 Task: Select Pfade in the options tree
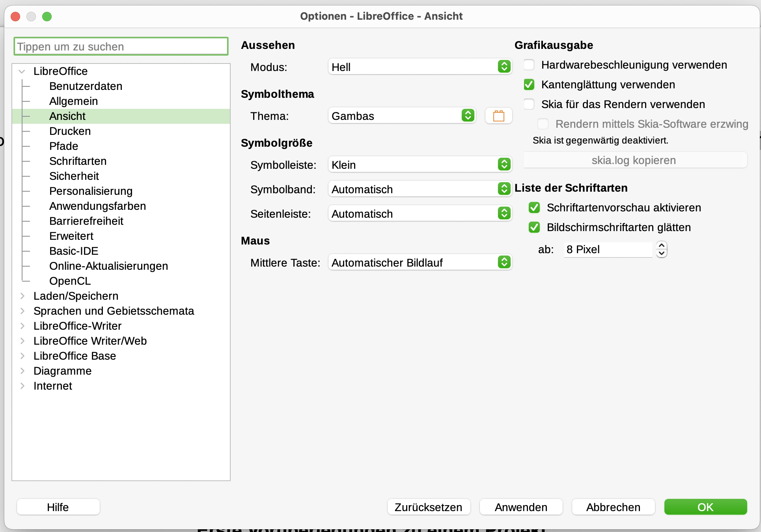63,146
